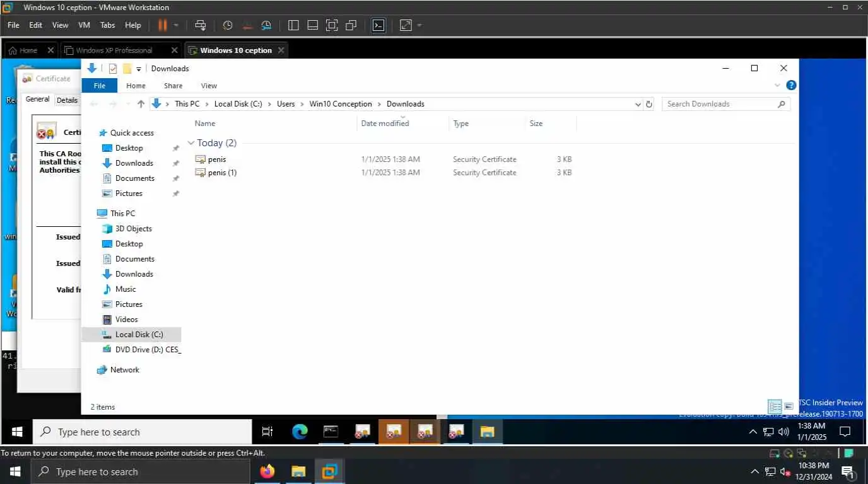Click the blue Explorer help icon
The height and width of the screenshot is (484, 868).
point(791,85)
